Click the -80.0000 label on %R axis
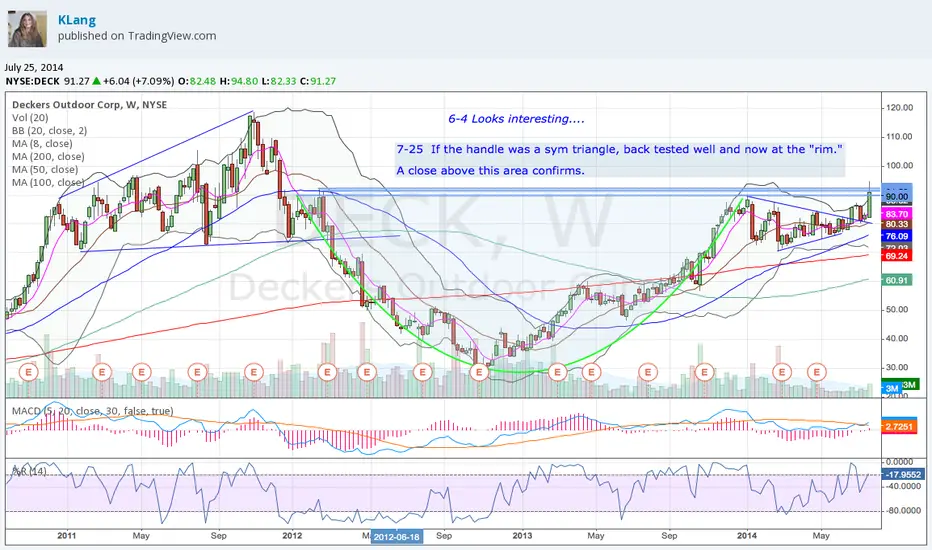 point(902,511)
